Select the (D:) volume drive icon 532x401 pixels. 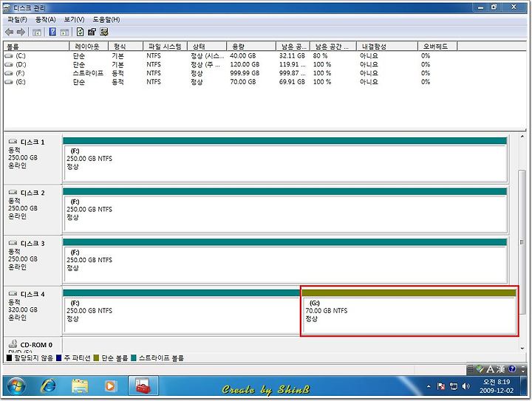click(9, 64)
